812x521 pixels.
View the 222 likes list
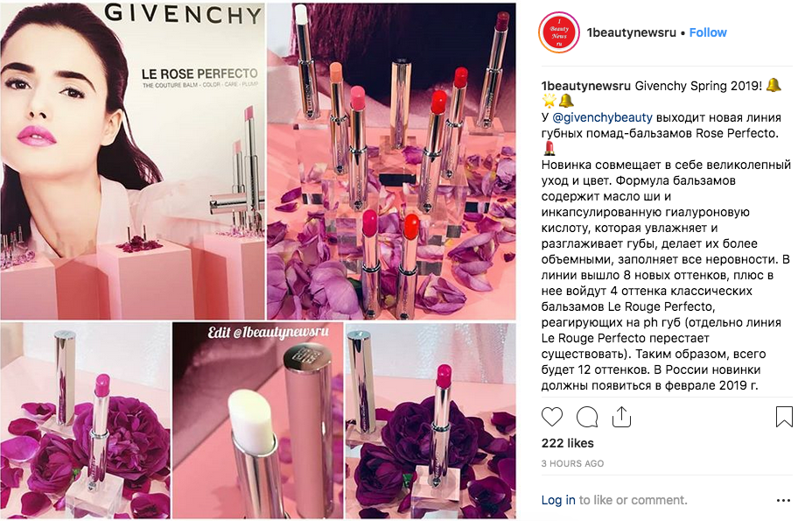568,443
